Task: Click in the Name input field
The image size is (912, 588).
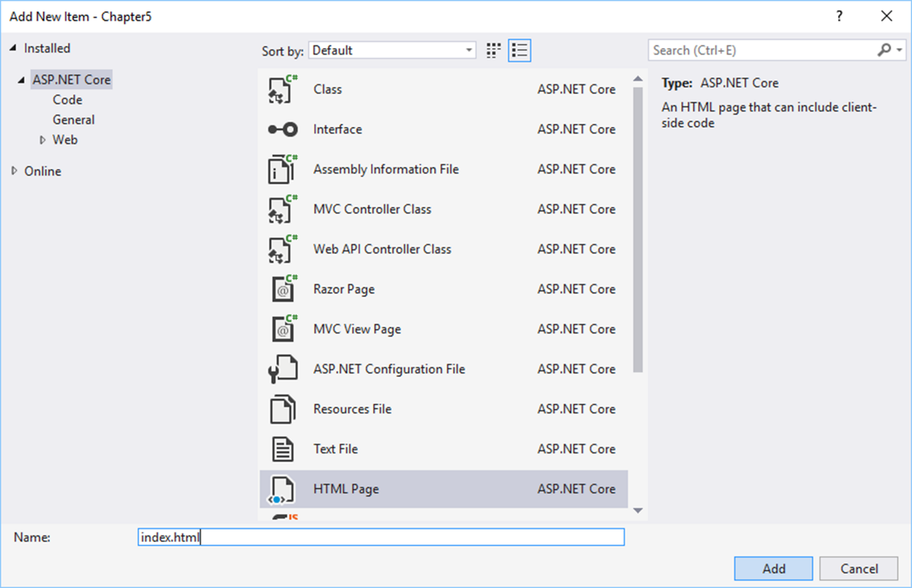Action: [381, 537]
